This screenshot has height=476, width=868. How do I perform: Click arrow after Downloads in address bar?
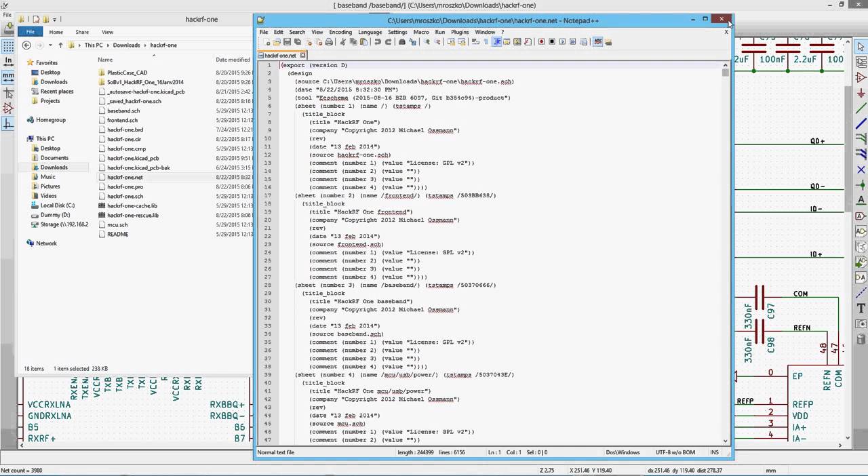coord(145,45)
